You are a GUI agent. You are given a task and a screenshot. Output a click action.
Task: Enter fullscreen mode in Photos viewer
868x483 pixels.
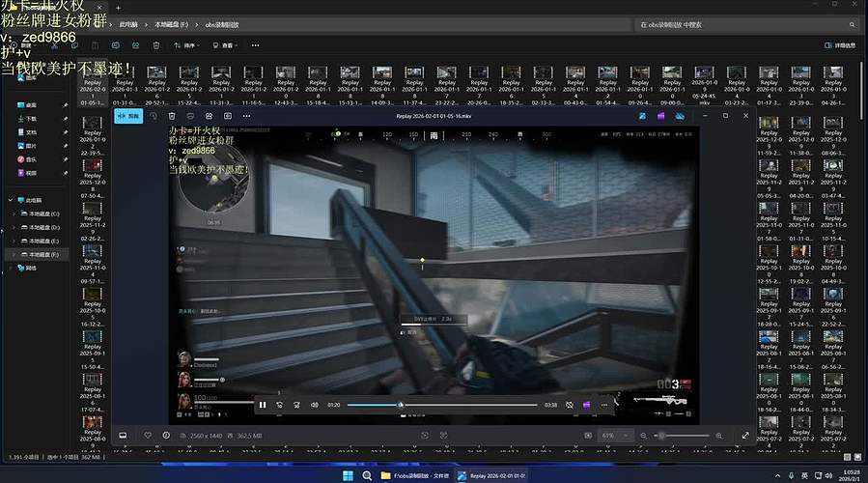(x=745, y=436)
